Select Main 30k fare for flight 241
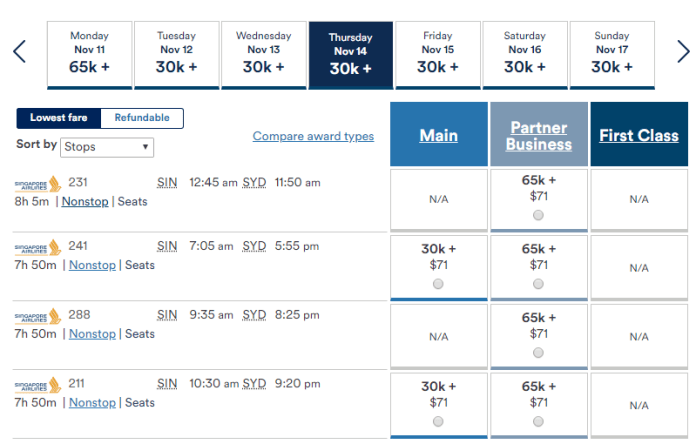This screenshot has width=696, height=444. coord(438,283)
